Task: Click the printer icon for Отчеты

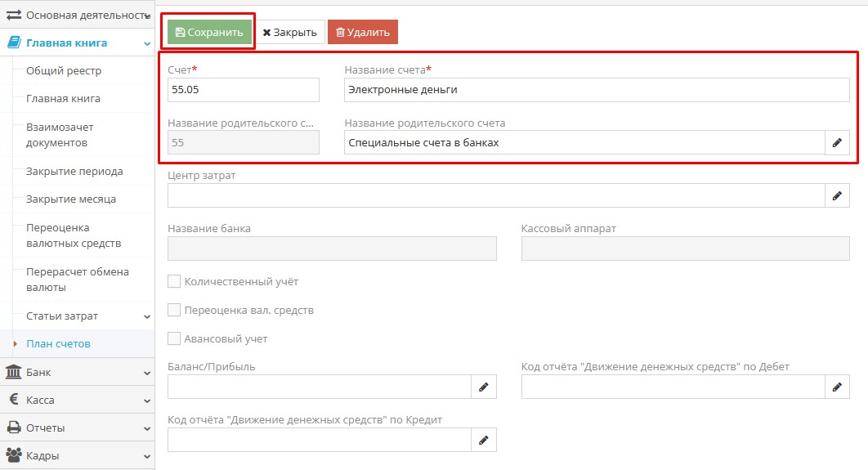Action: 14,428
